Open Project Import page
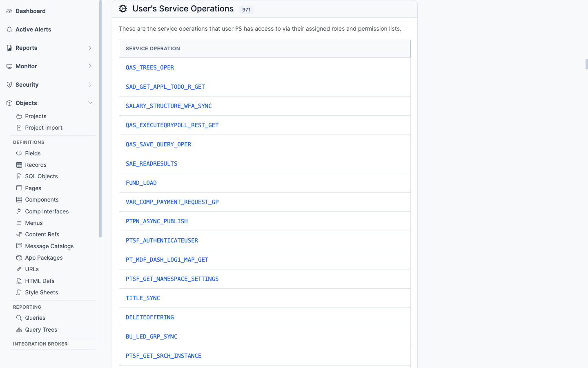Viewport: 588px width, 368px height. coord(44,128)
